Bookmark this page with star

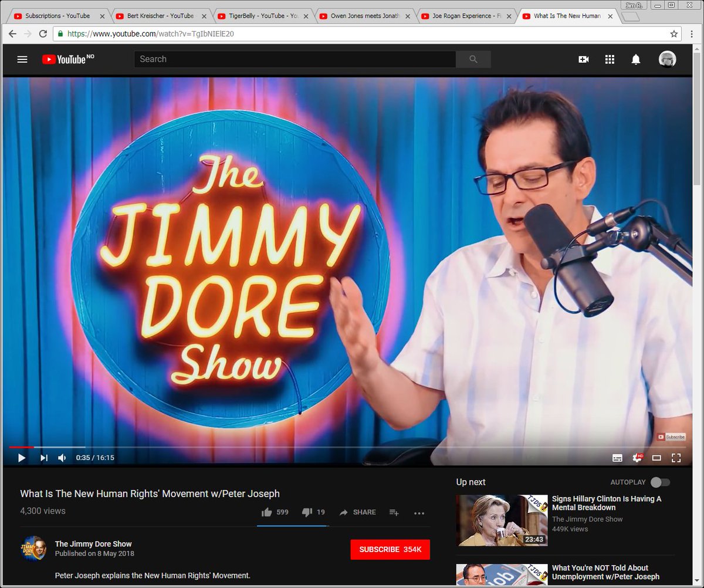click(674, 33)
